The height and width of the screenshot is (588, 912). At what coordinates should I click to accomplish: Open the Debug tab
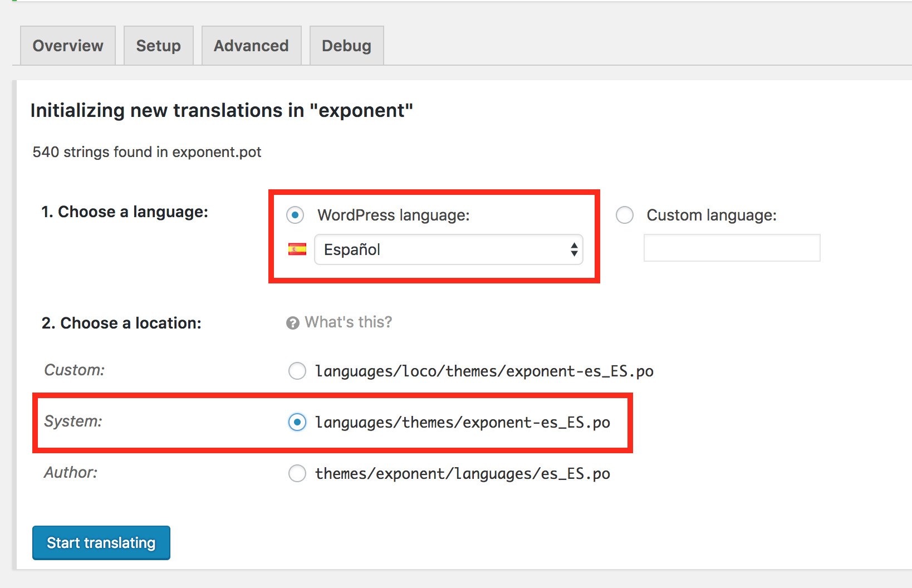346,45
